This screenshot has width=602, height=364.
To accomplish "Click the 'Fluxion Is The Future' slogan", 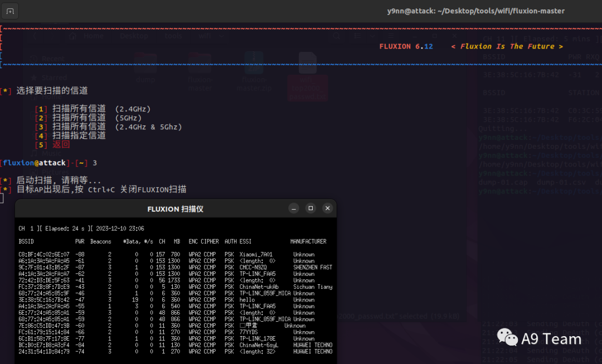I will click(x=507, y=46).
